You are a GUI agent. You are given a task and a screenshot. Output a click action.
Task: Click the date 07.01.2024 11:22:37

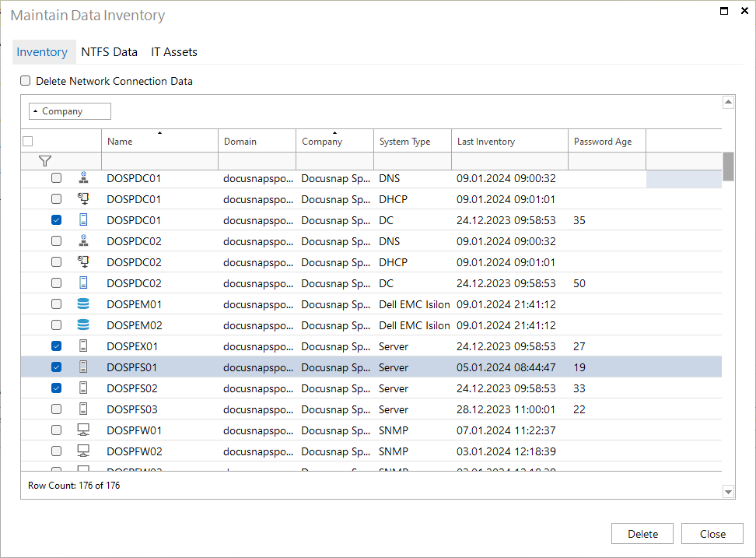click(x=506, y=430)
